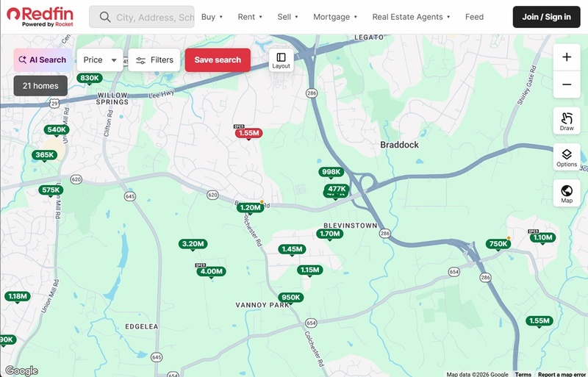The width and height of the screenshot is (588, 377).
Task: Select the 3.20M home marker
Action: pos(193,244)
